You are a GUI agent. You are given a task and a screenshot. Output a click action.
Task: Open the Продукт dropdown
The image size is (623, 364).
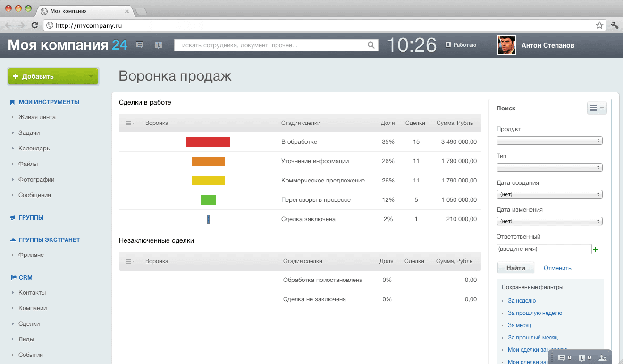(x=549, y=141)
